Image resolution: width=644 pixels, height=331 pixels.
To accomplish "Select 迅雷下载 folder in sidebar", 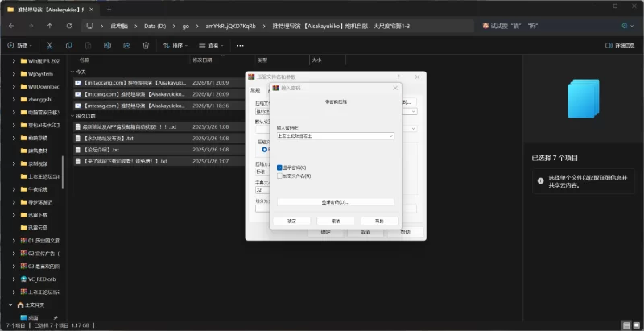I will coord(38,215).
